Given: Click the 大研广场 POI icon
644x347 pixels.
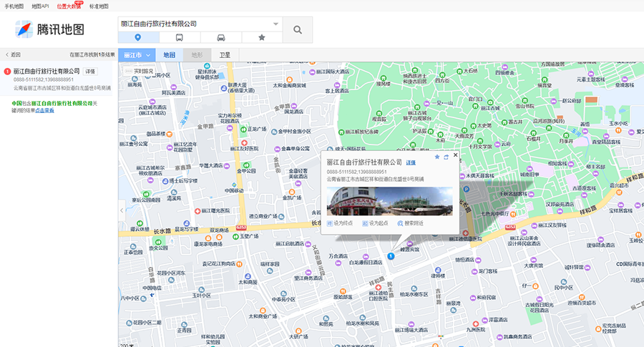Looking at the screenshot, I should tap(298, 331).
